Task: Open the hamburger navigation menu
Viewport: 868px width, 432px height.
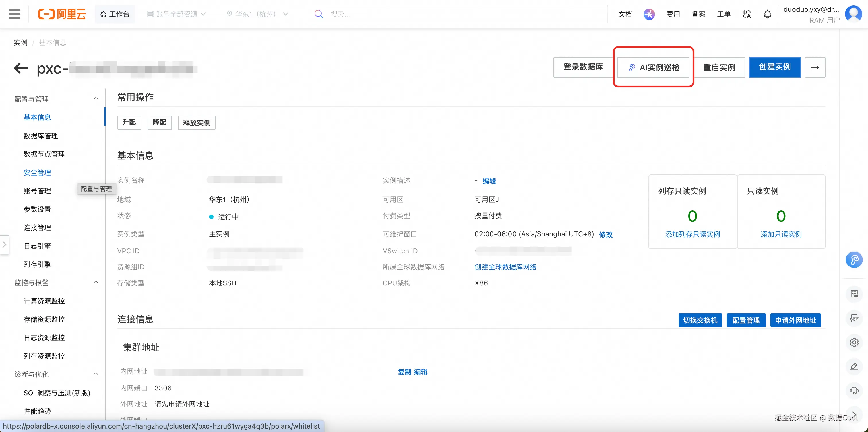Action: [14, 14]
